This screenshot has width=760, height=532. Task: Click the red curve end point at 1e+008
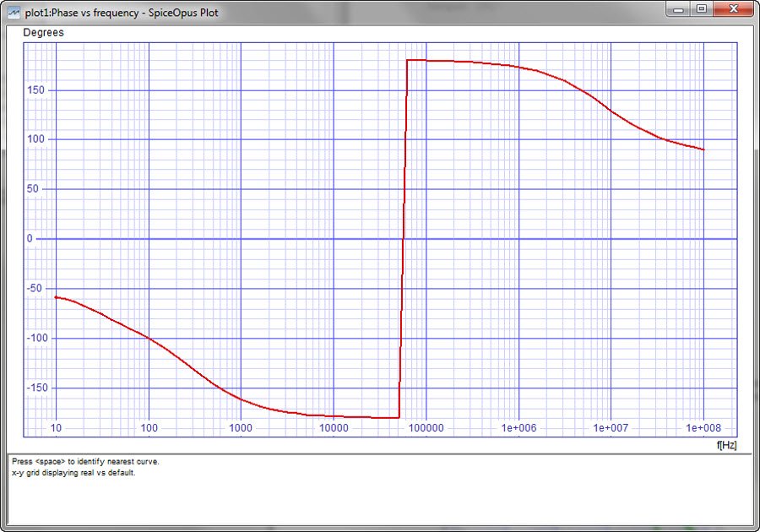click(703, 149)
